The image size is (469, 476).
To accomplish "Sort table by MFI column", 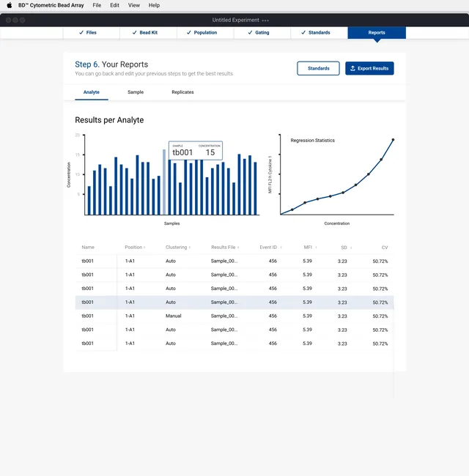I will tap(310, 247).
